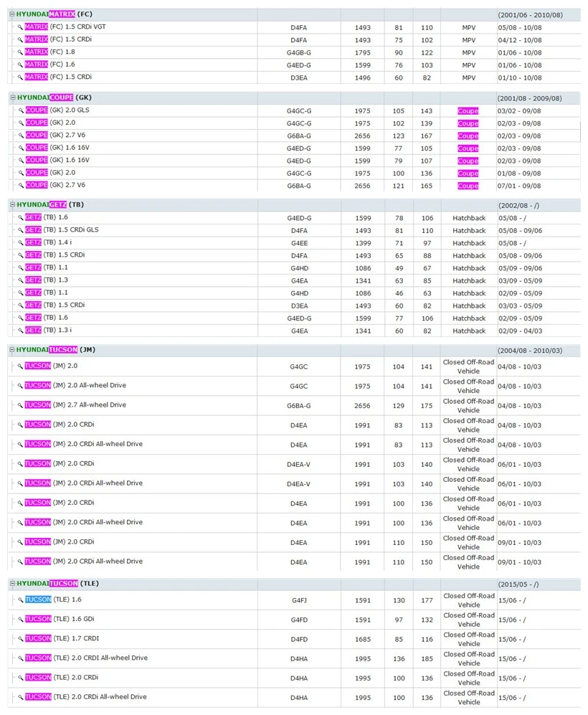
Task: Collapse the HYUNDAI GETZ (TB) group
Action: coord(13,204)
